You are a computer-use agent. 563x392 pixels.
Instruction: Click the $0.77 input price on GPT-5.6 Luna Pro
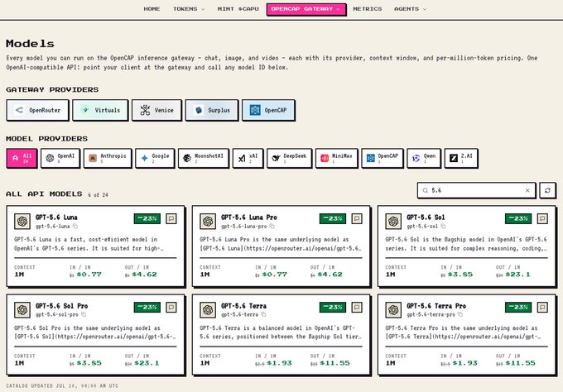pos(274,275)
